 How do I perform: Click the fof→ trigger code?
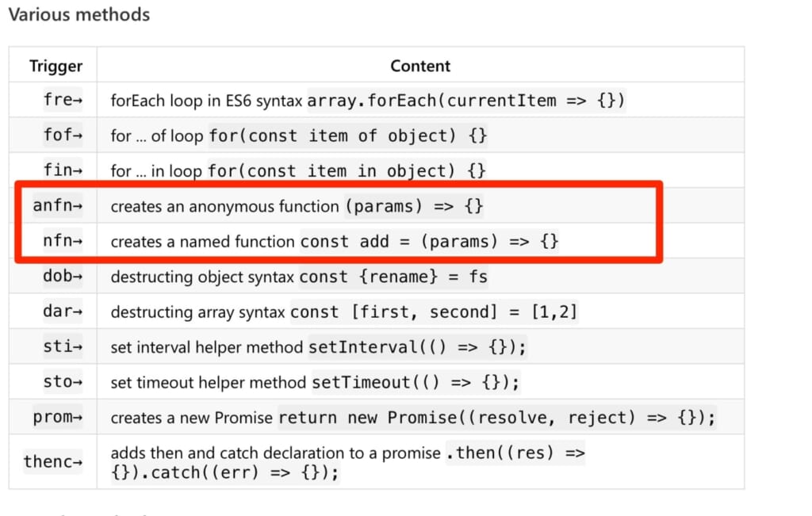[63, 135]
